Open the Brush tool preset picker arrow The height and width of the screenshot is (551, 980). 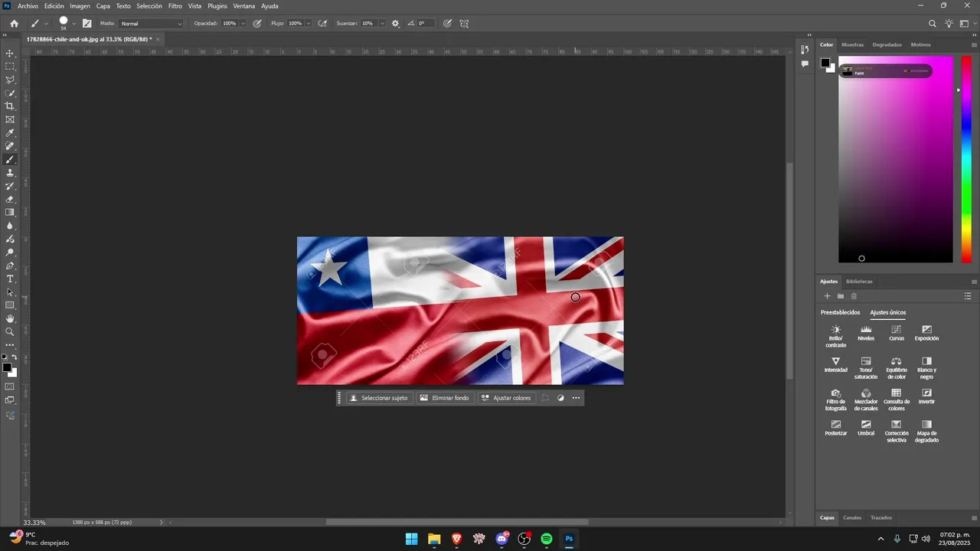tap(46, 24)
